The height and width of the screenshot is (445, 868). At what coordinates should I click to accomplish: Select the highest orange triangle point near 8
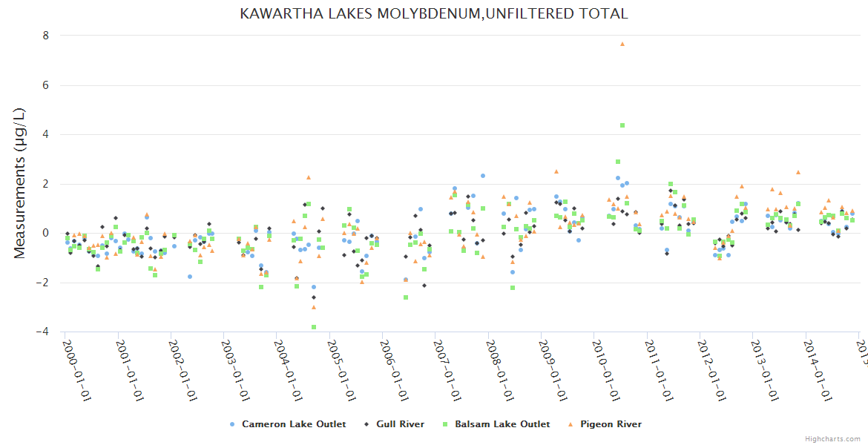[x=622, y=44]
